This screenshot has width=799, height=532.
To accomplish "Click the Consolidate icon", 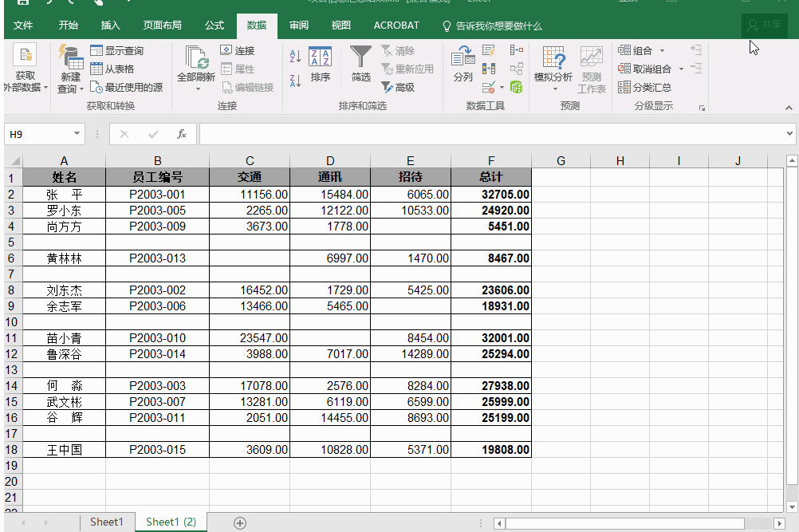I will (516, 50).
